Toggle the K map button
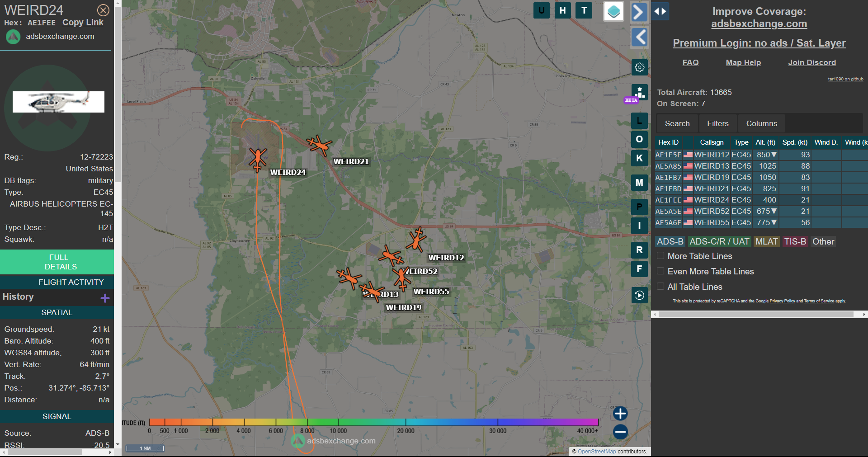The image size is (868, 457). pos(639,158)
